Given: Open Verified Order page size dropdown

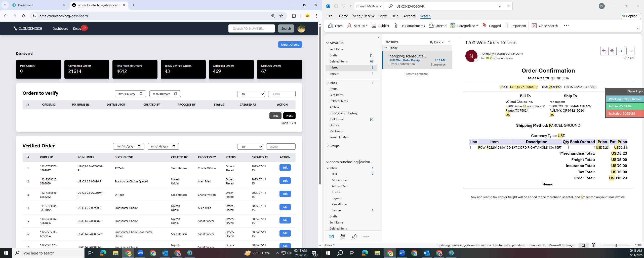Looking at the screenshot, I should pos(250,147).
